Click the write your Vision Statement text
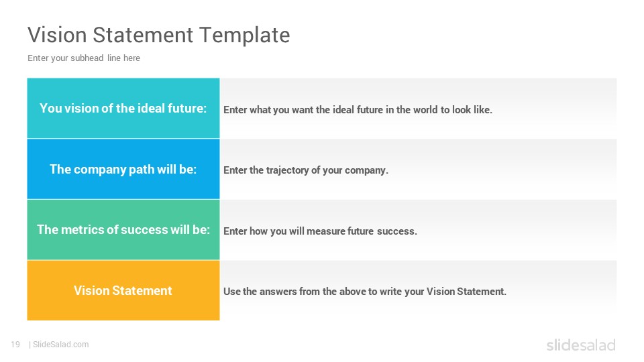The width and height of the screenshot is (644, 362). (365, 292)
